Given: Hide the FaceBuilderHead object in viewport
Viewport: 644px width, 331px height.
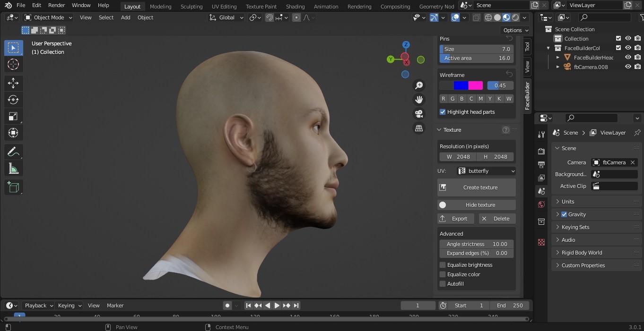Looking at the screenshot, I should pyautogui.click(x=628, y=57).
